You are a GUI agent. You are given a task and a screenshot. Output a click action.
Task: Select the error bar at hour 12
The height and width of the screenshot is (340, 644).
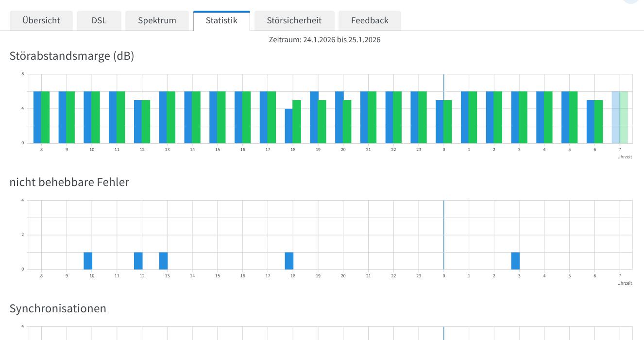pyautogui.click(x=138, y=261)
